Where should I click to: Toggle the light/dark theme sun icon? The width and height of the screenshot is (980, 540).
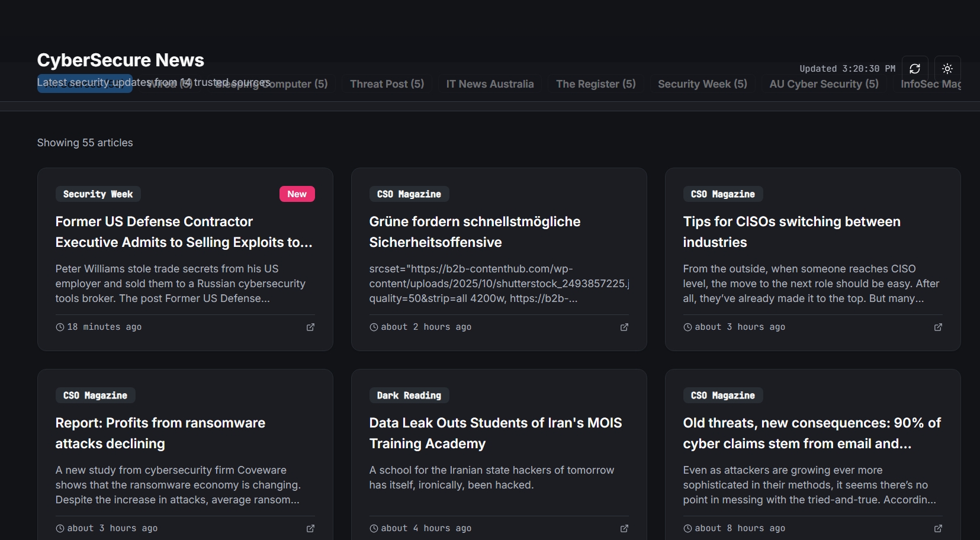coord(947,69)
